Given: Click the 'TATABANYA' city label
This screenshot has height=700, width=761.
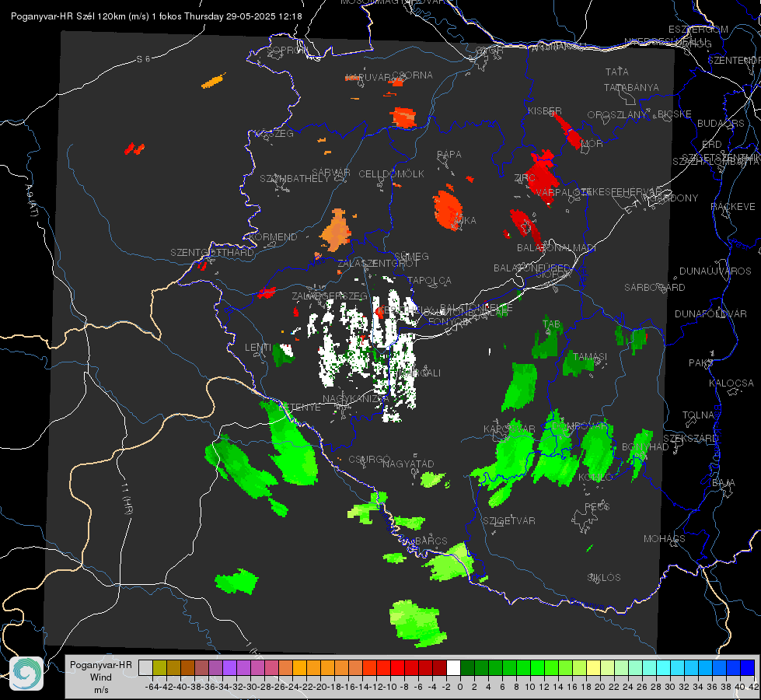Looking at the screenshot, I should point(631,87).
